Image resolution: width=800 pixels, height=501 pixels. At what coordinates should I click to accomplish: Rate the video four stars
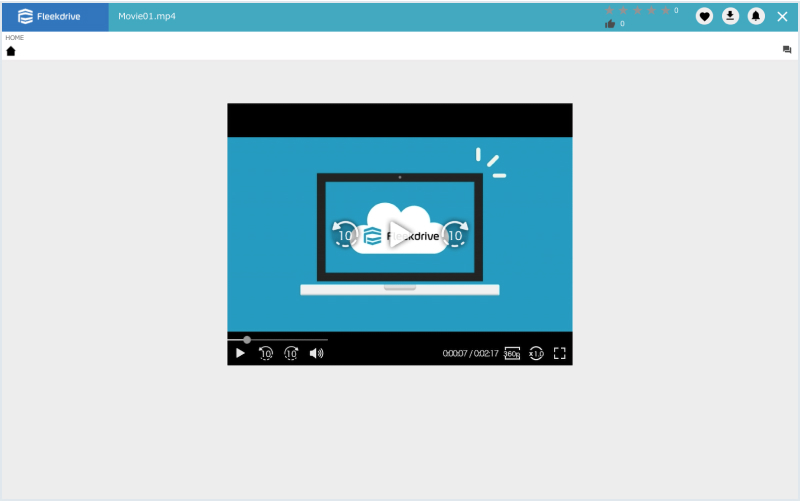(651, 10)
